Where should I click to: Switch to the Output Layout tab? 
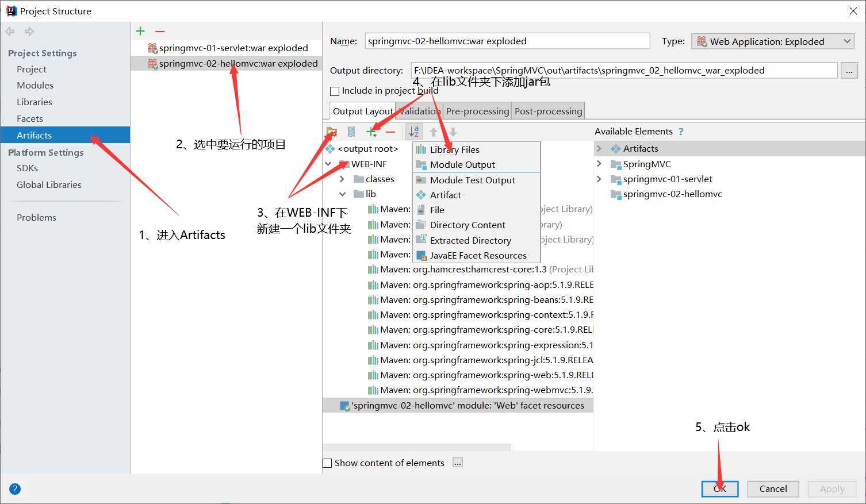[x=362, y=111]
